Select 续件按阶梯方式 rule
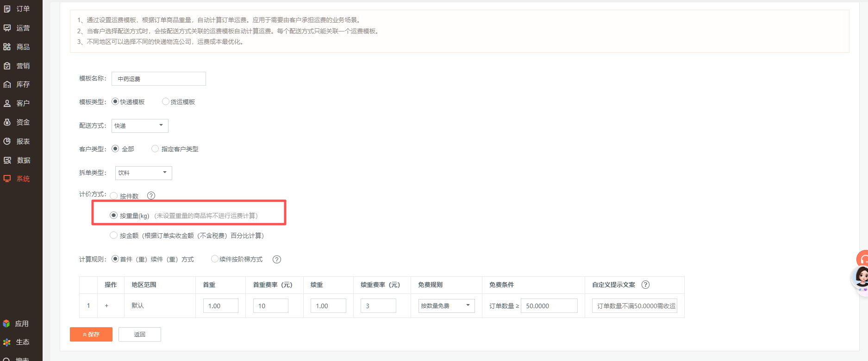This screenshot has height=361, width=868. point(214,259)
